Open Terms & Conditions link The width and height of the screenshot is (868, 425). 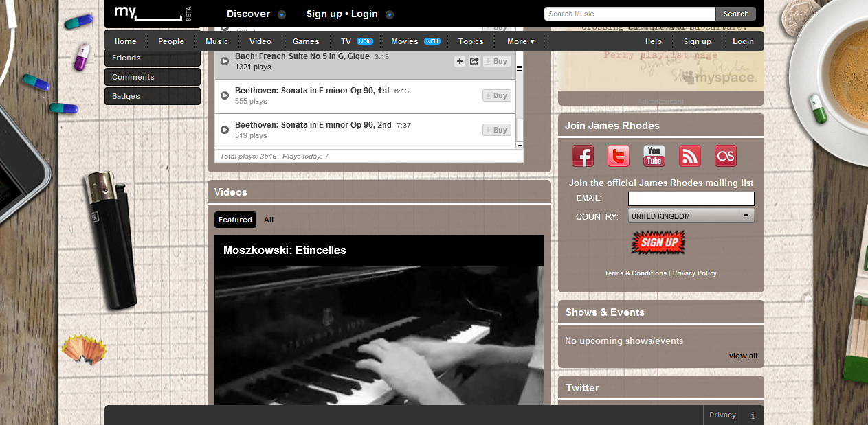636,273
